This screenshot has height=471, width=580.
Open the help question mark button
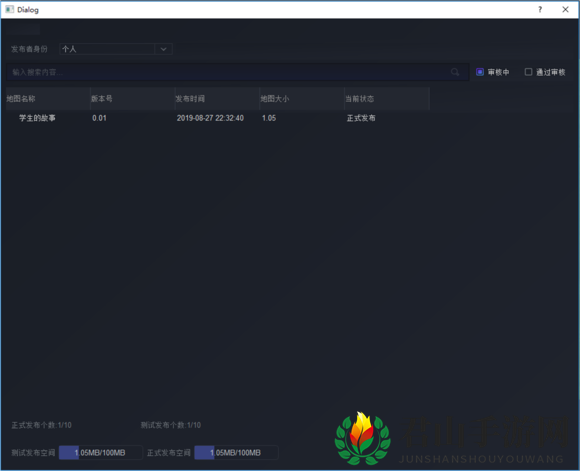(540, 9)
